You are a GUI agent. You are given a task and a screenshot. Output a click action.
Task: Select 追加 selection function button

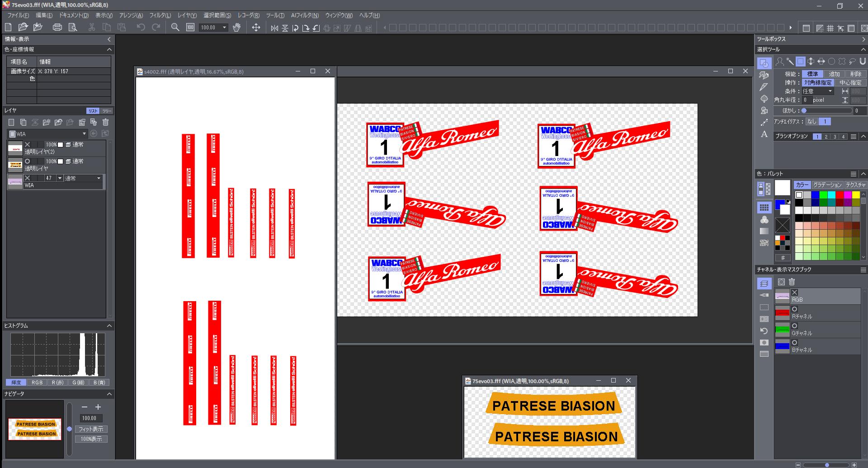(x=834, y=74)
